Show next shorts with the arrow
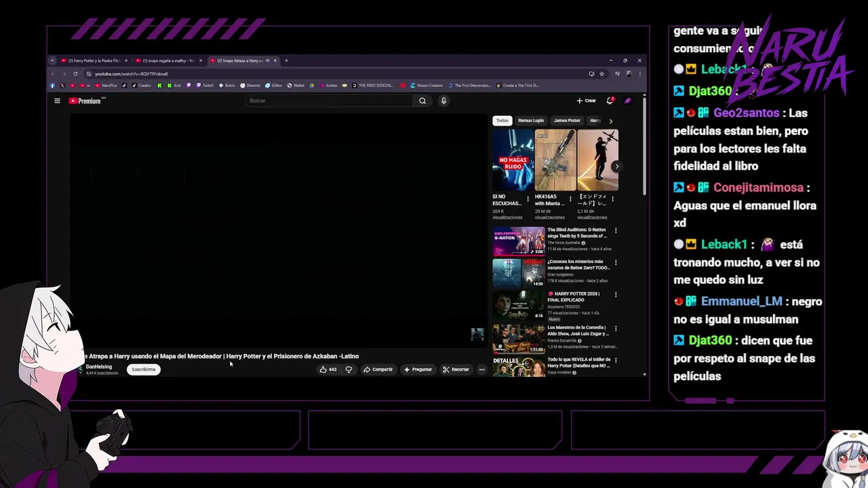This screenshot has width=868, height=488. coord(616,166)
